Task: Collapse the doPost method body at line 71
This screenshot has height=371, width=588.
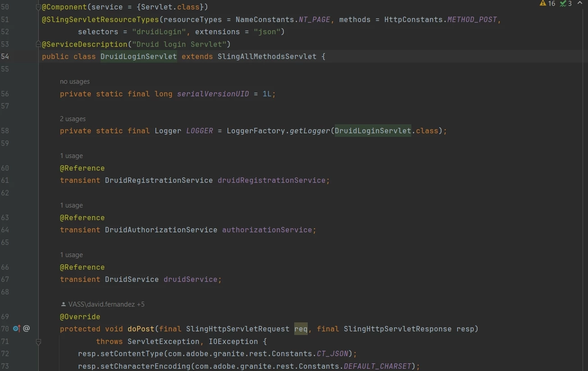Action: coord(38,342)
